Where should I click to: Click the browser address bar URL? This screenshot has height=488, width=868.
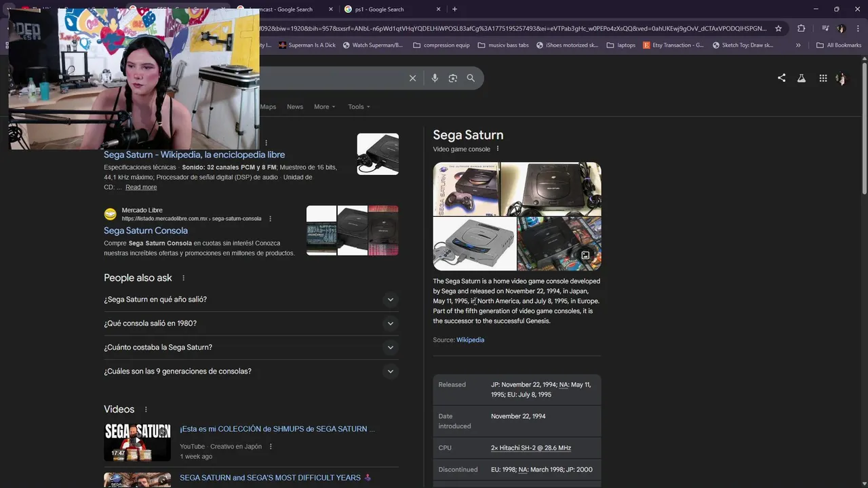[512, 28]
